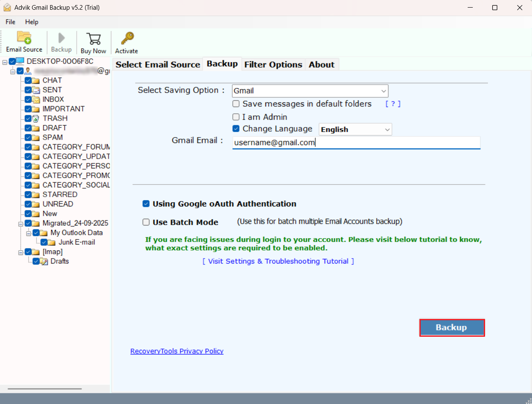Image resolution: width=532 pixels, height=404 pixels.
Task: Click the INBOX folder icon
Action: tap(36, 99)
